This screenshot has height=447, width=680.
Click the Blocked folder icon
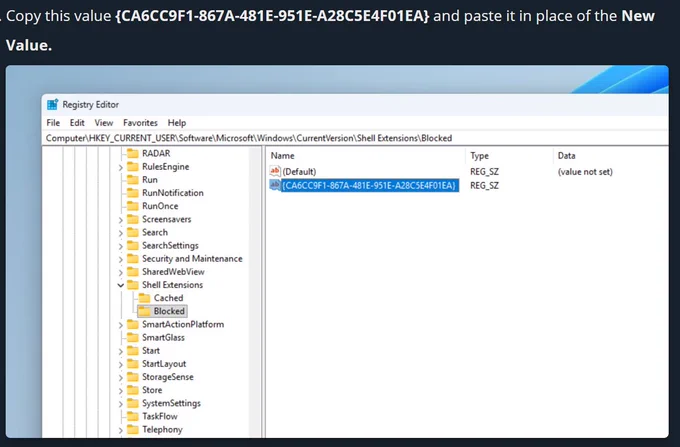click(x=144, y=311)
